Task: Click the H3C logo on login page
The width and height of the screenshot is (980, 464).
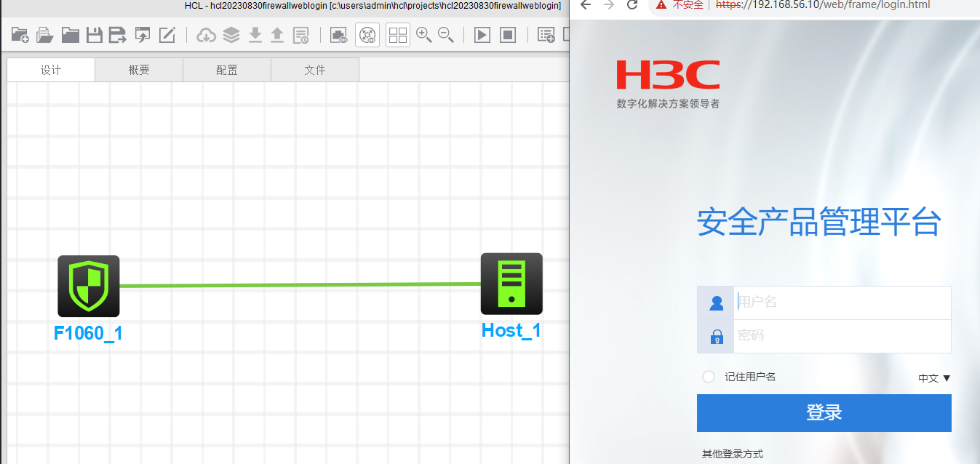Action: click(668, 75)
